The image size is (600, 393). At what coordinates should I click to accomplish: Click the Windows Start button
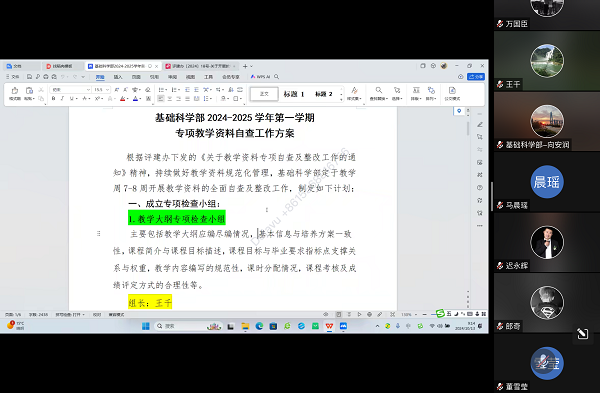click(146, 326)
